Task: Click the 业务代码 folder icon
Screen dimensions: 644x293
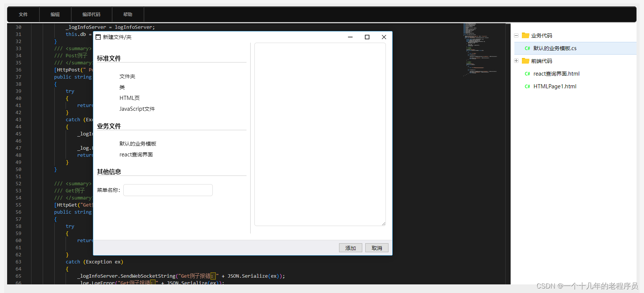Action: click(x=526, y=36)
